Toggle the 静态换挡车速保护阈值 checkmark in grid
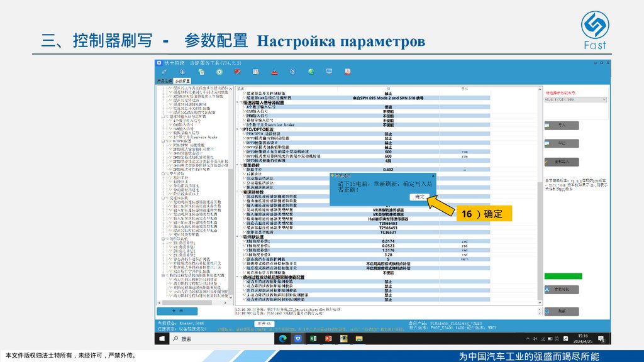644x362 pixels. tap(245, 260)
